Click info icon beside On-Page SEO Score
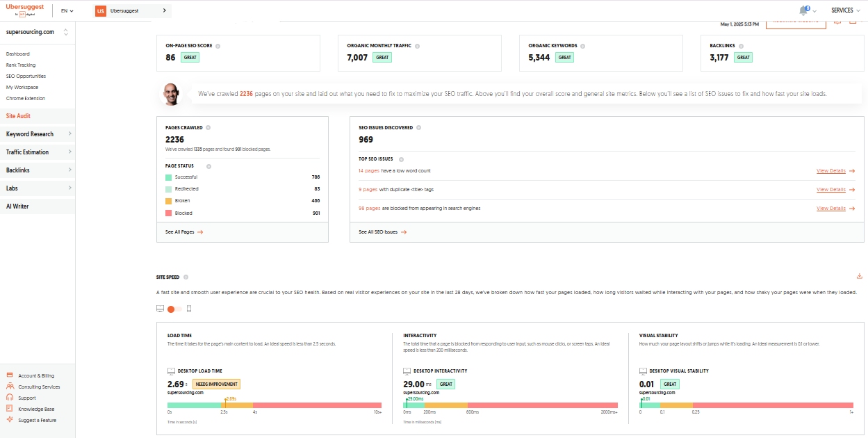The height and width of the screenshot is (438, 868). pyautogui.click(x=218, y=46)
